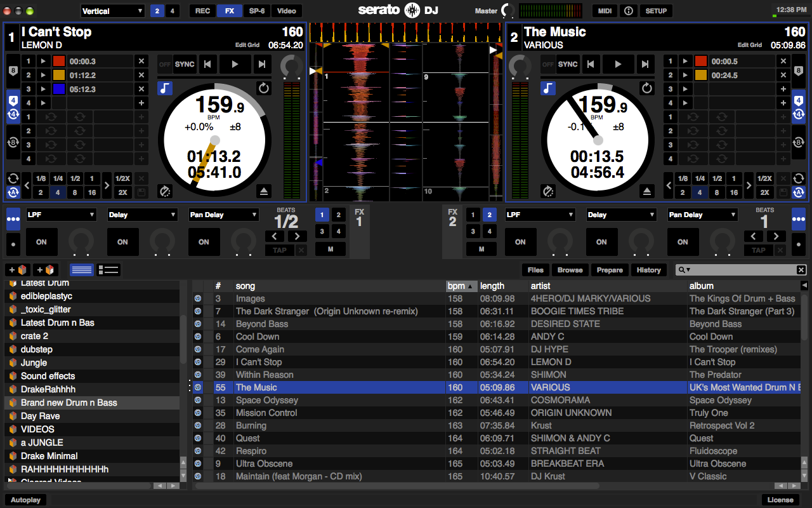Viewport: 812px width, 508px height.
Task: Open the History panel
Action: point(648,270)
